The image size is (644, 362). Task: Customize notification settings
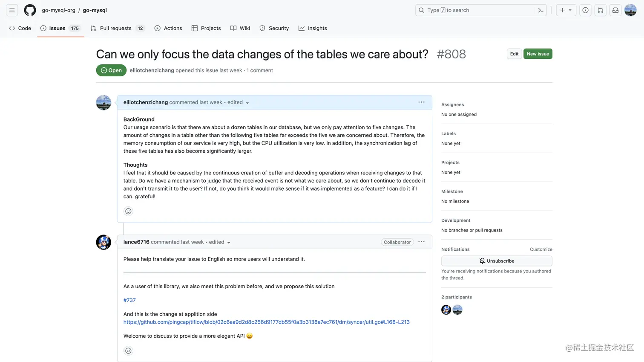coord(541,249)
